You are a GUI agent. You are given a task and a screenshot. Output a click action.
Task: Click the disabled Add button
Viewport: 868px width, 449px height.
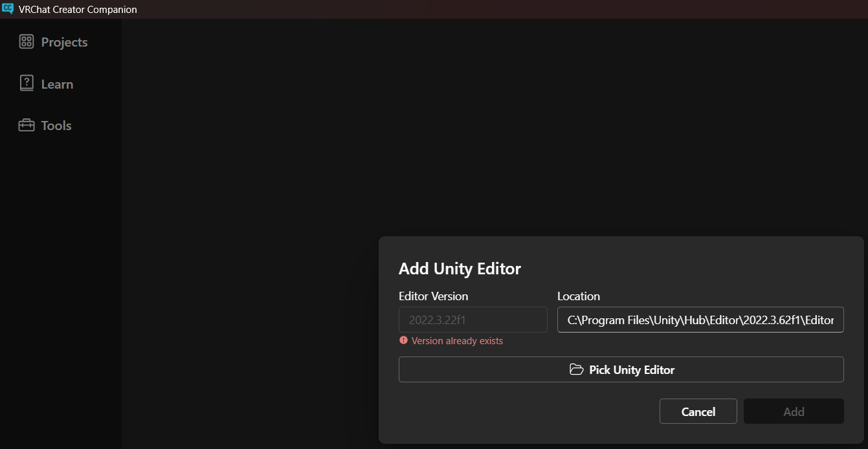pyautogui.click(x=794, y=411)
